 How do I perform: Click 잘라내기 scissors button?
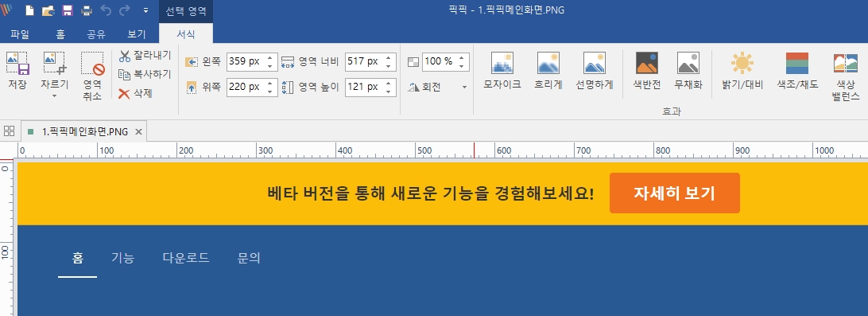(x=145, y=56)
